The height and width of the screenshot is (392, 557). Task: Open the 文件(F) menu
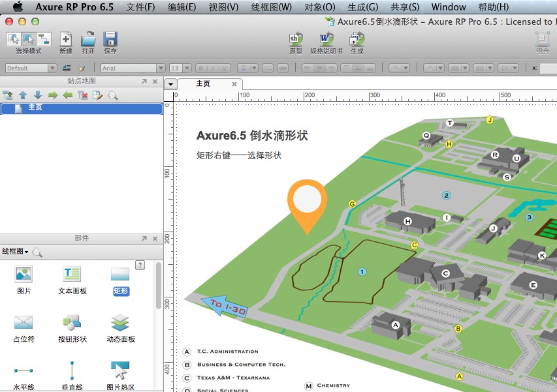[140, 7]
